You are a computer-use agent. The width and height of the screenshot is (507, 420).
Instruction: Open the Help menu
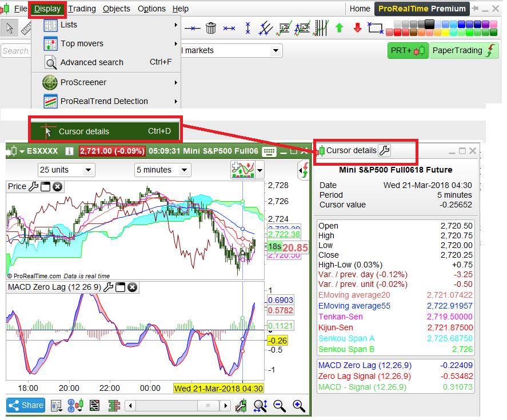point(181,9)
